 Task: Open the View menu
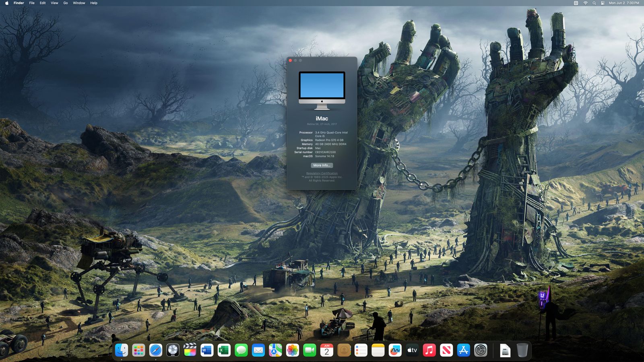point(54,3)
